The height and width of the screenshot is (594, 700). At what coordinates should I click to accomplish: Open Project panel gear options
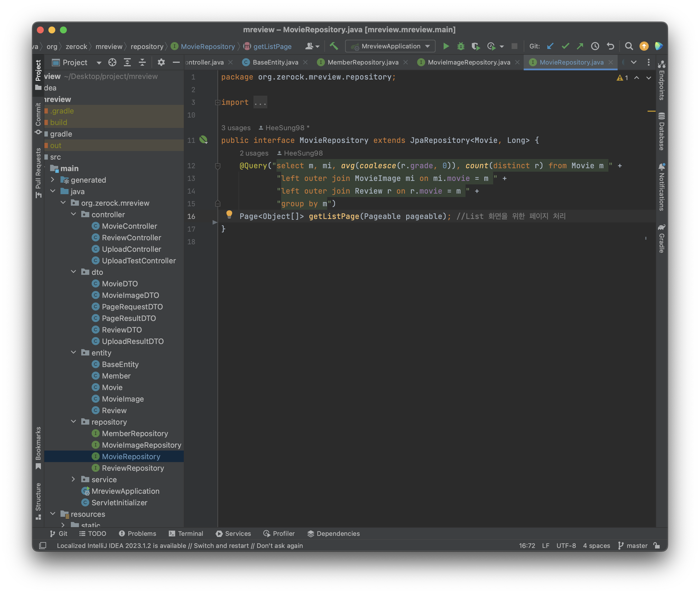tap(161, 62)
